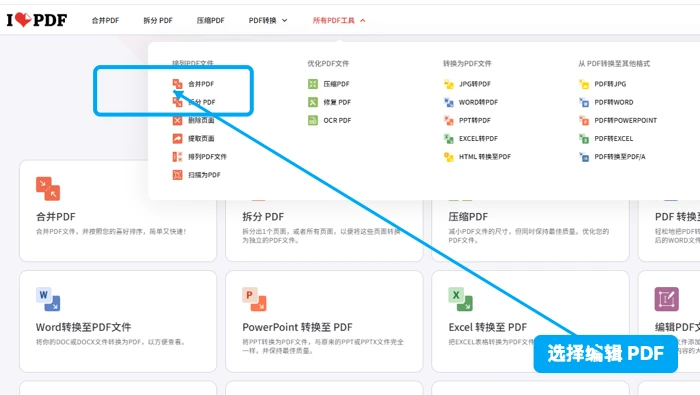Select the purple 编辑PDF card icon
Viewport: 700px width, 395px height.
coord(667,299)
